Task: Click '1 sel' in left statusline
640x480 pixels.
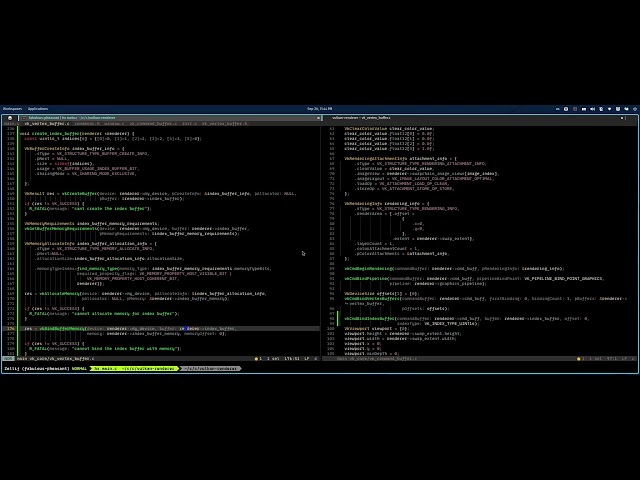Action: (x=273, y=359)
